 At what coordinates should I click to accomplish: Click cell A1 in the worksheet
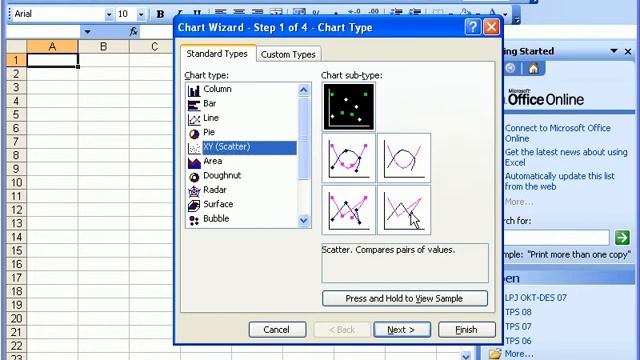pos(52,60)
